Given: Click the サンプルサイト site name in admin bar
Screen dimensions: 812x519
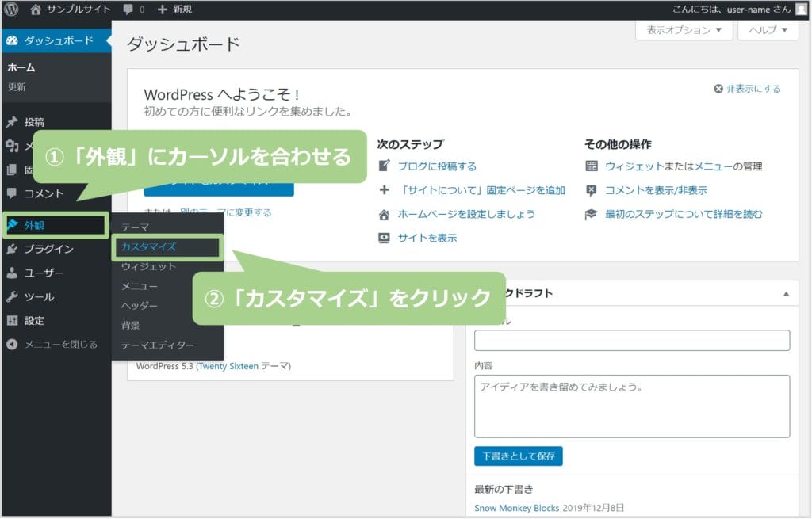Looking at the screenshot, I should [79, 9].
